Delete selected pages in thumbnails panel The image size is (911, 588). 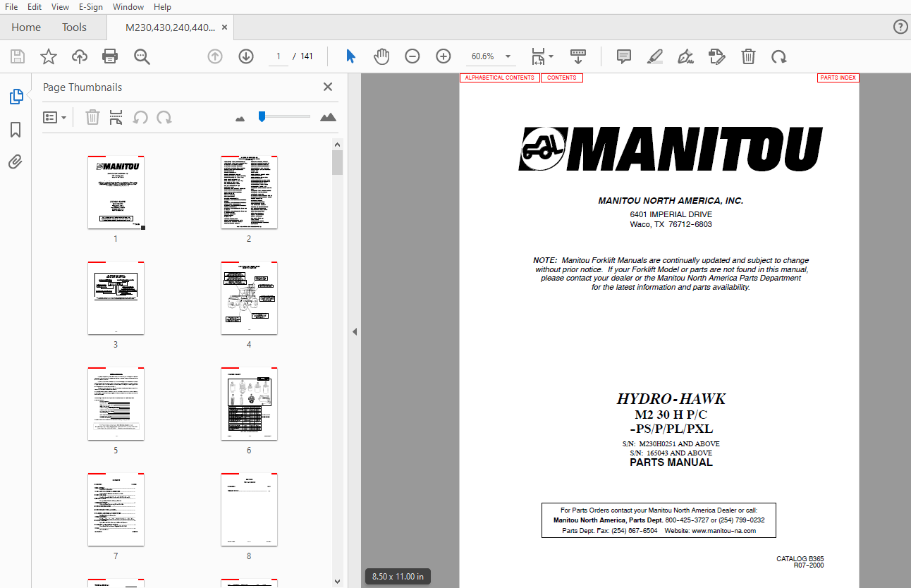click(x=92, y=118)
